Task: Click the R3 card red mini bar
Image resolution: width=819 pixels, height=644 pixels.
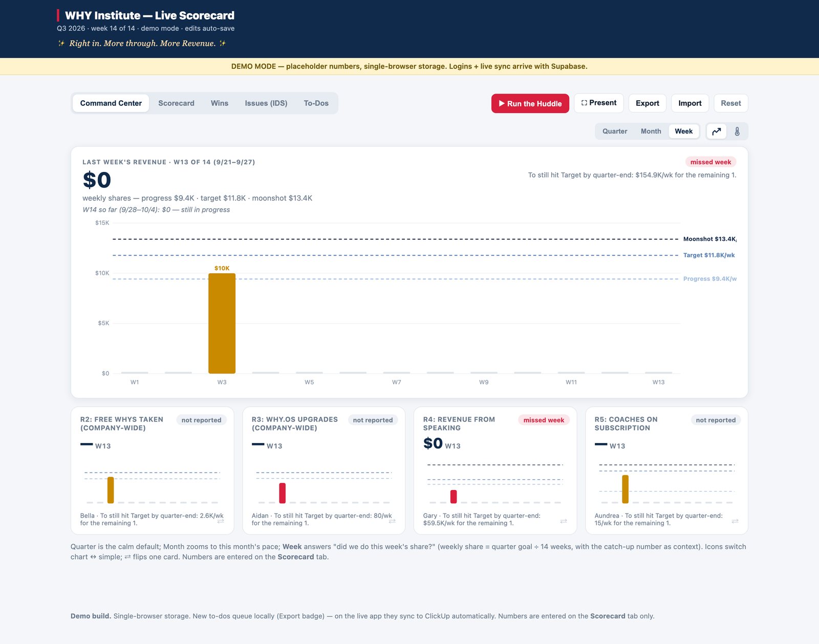Action: click(x=282, y=493)
